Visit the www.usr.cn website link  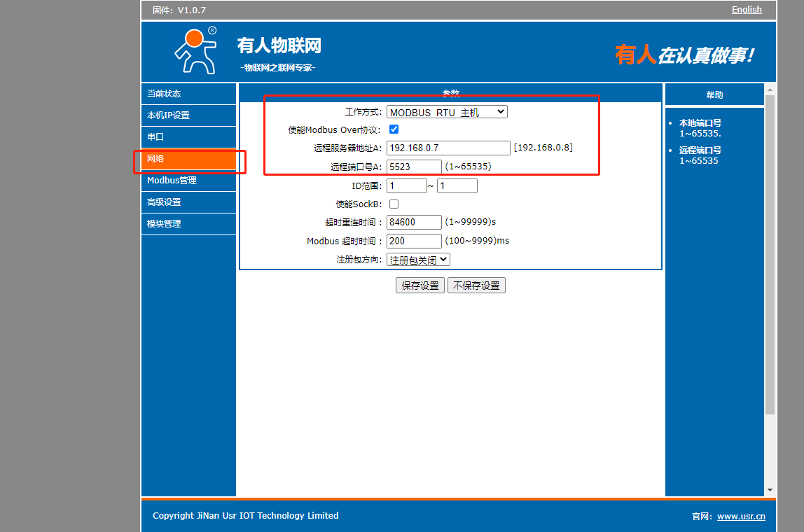click(x=741, y=517)
